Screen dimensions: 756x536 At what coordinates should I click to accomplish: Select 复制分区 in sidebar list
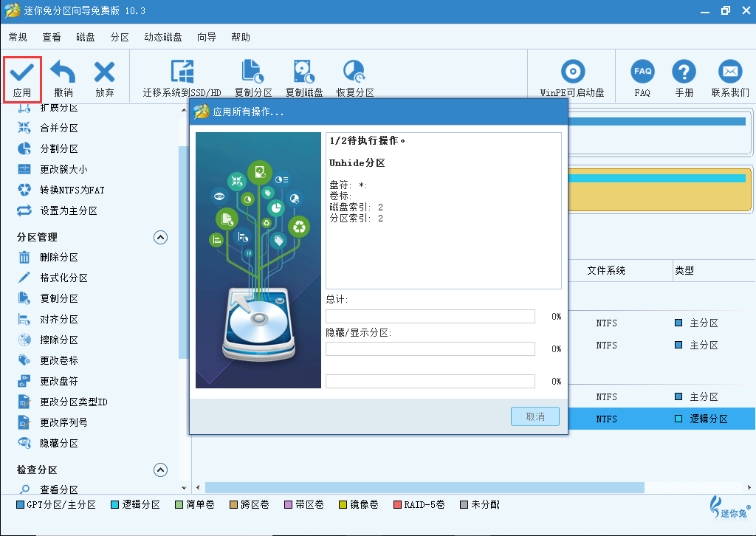click(x=48, y=298)
